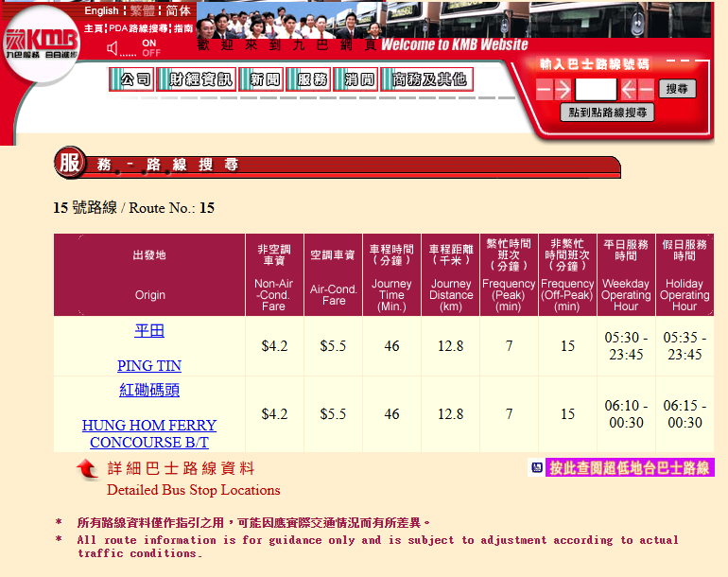Viewport: 728px width, 577px height.
Task: Open the 財經資訊 menu
Action: (196, 79)
